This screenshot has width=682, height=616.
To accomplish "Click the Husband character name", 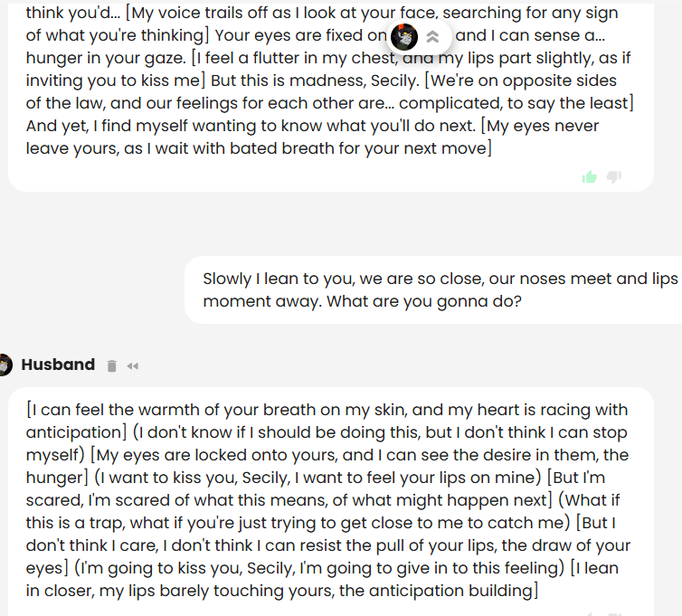I will point(58,365).
